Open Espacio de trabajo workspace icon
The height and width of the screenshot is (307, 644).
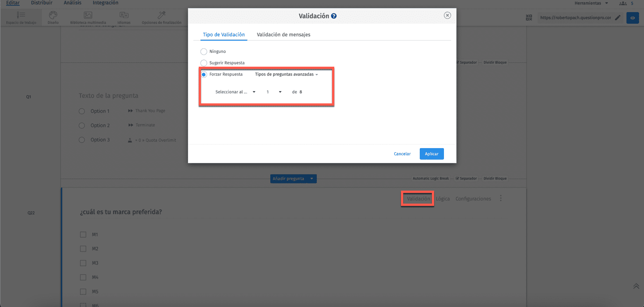pos(21,15)
